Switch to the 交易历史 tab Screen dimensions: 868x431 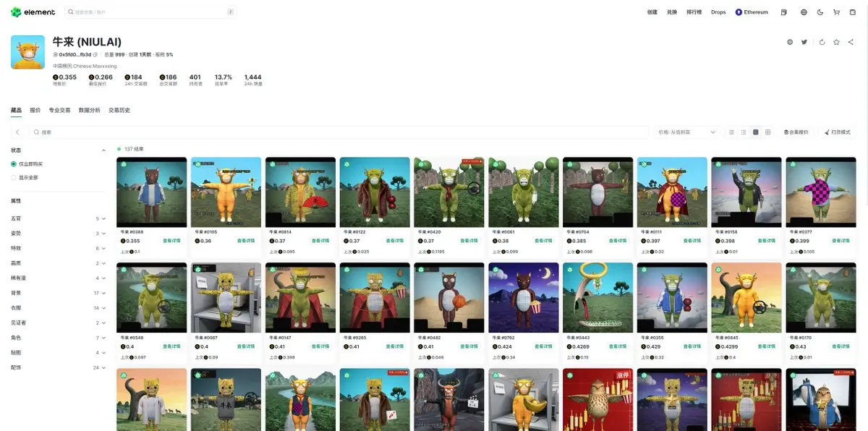coord(119,110)
